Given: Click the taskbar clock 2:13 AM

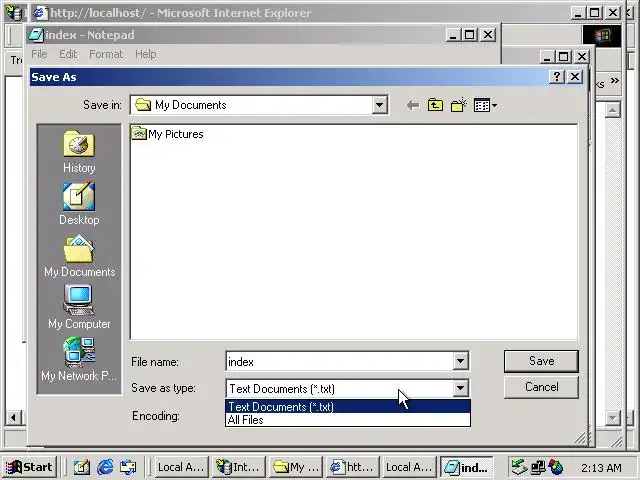Looking at the screenshot, I should 601,467.
